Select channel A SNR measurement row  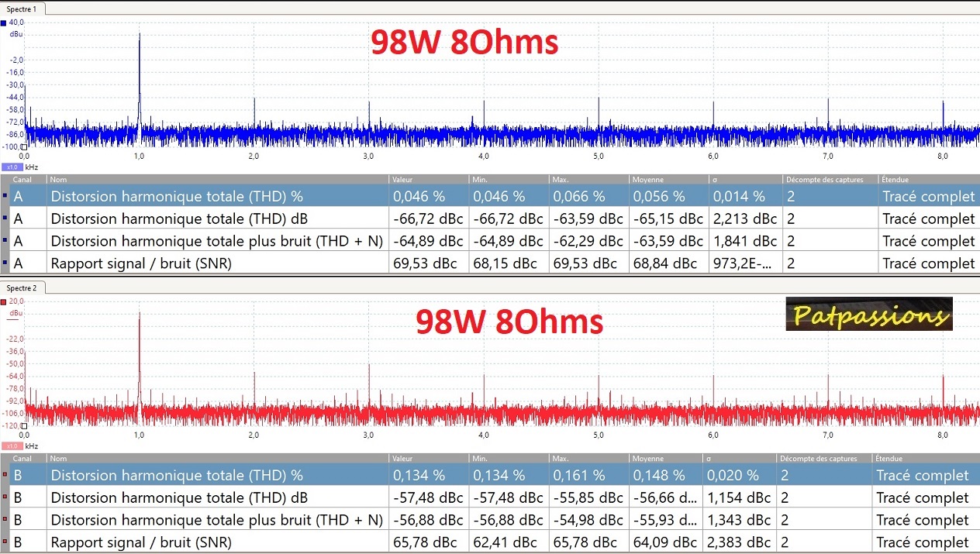point(217,263)
